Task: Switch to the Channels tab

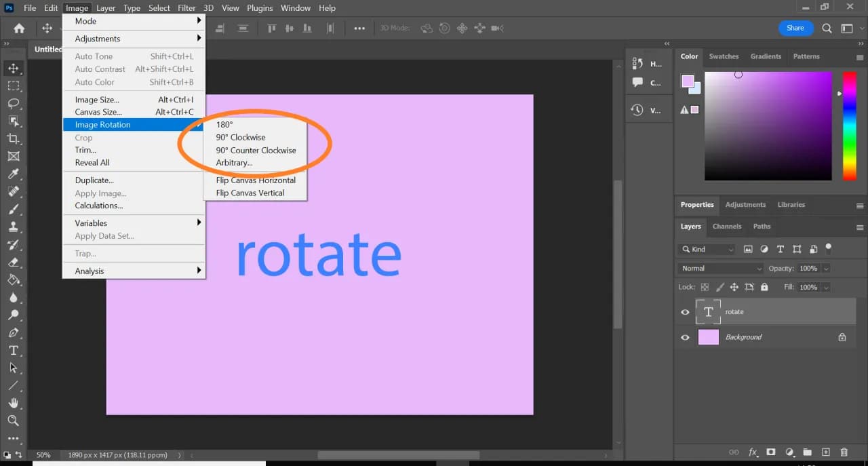Action: coord(727,227)
